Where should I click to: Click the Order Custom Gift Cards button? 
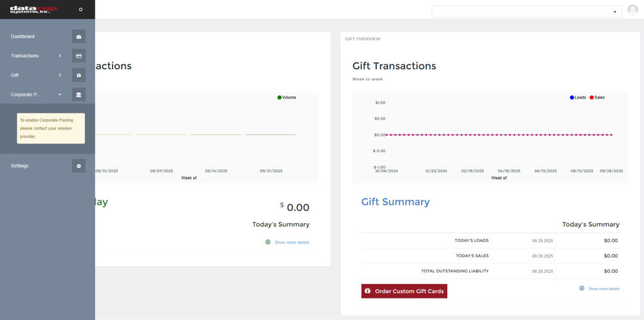tap(404, 291)
